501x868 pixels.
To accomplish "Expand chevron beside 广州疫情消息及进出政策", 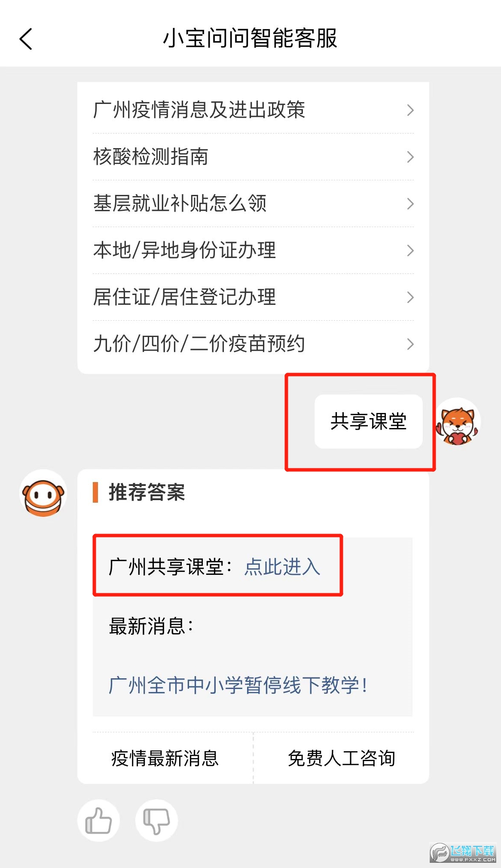I will (410, 110).
